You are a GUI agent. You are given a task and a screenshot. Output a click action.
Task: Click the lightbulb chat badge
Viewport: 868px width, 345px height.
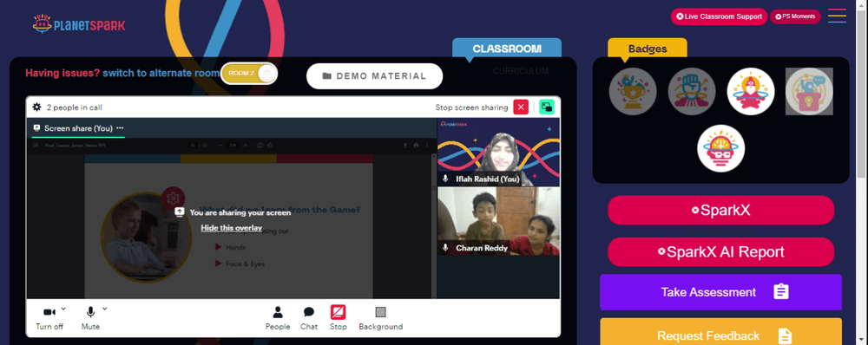809,91
